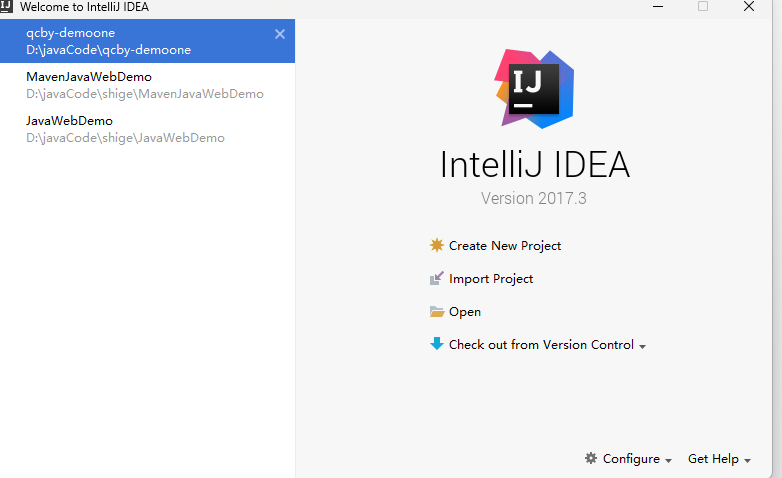Click the Create New Project link
This screenshot has width=782, height=478.
(x=505, y=245)
